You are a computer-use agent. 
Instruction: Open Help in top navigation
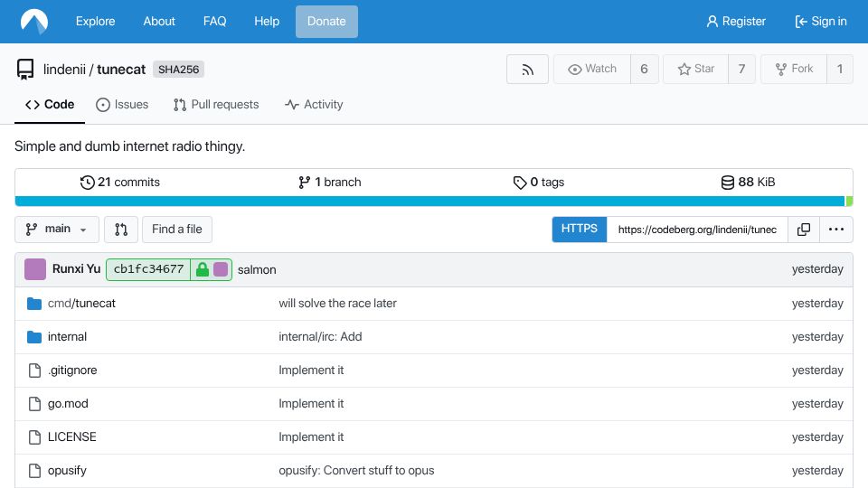pyautogui.click(x=266, y=22)
